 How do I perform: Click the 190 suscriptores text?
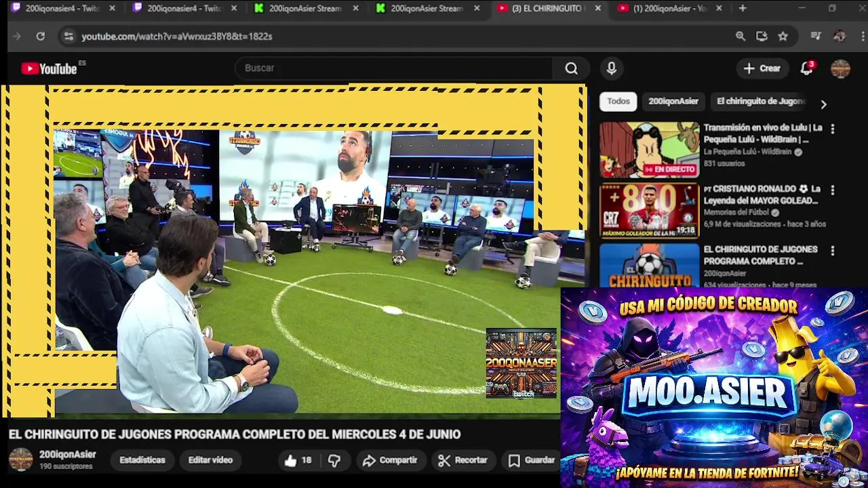point(66,467)
